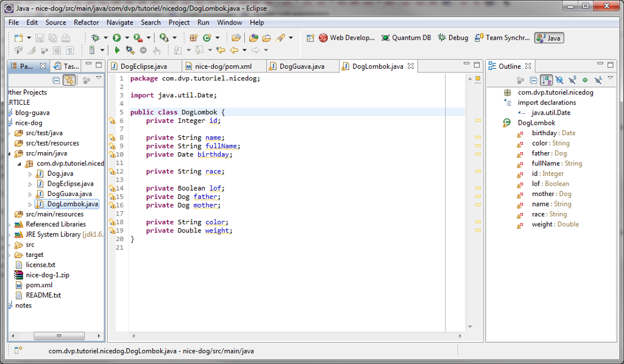Image resolution: width=624 pixels, height=364 pixels.
Task: Switch to the DogGuava.java editor tab
Action: [x=301, y=66]
